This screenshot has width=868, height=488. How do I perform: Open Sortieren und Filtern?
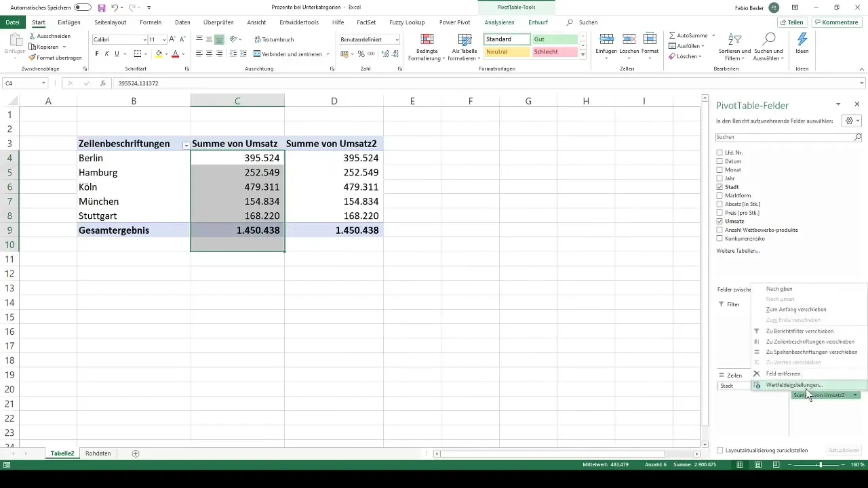pyautogui.click(x=736, y=47)
